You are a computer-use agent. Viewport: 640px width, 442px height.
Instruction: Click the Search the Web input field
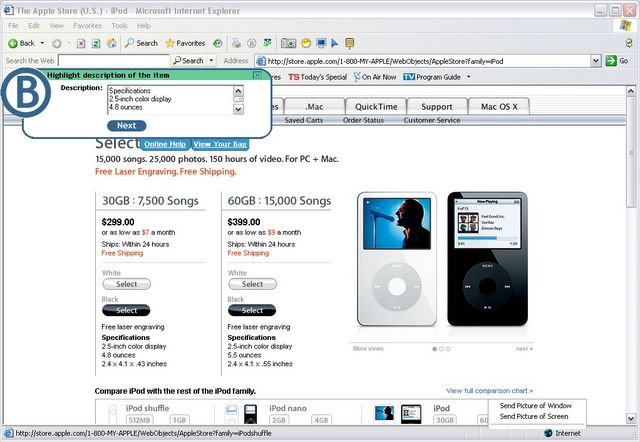[114, 61]
